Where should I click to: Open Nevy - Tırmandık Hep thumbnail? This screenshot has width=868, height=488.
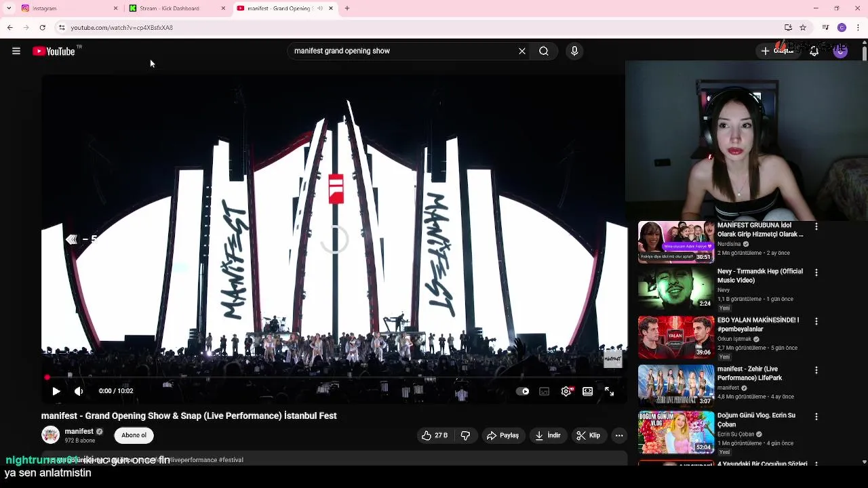pos(675,288)
